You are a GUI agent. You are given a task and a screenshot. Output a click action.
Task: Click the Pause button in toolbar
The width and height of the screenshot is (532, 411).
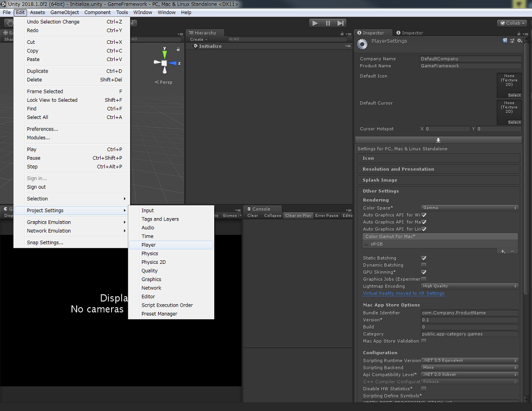click(x=328, y=23)
